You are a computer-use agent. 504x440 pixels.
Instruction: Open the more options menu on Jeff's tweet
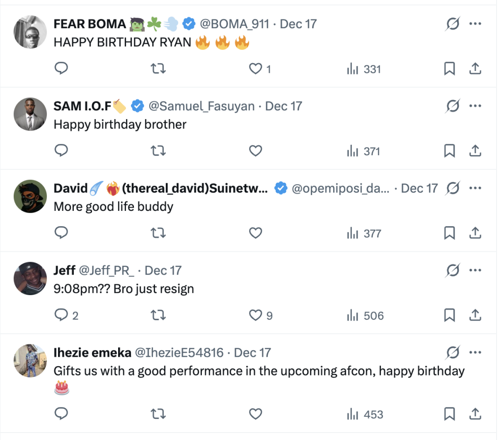click(475, 270)
